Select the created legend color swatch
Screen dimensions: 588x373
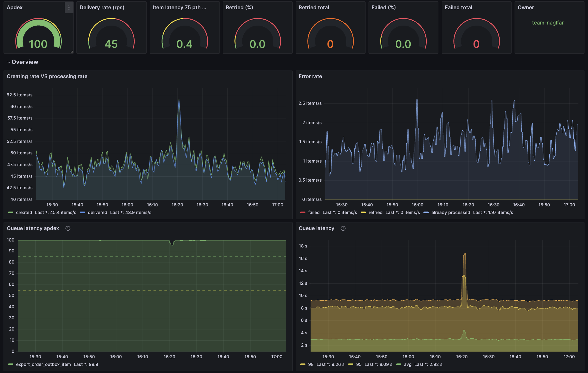pyautogui.click(x=10, y=212)
